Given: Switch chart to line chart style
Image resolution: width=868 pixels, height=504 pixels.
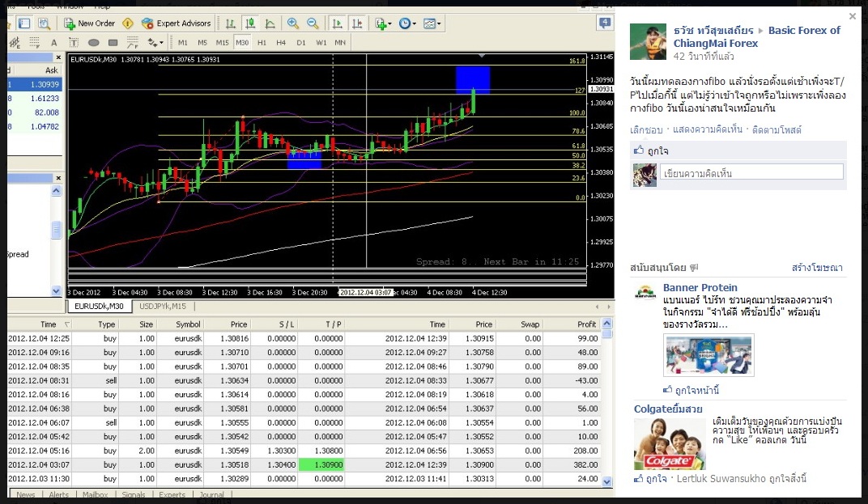Looking at the screenshot, I should (x=270, y=23).
